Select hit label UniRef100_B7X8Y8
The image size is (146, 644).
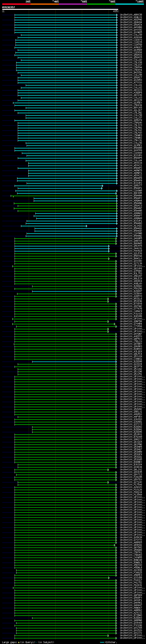pyautogui.click(x=131, y=304)
